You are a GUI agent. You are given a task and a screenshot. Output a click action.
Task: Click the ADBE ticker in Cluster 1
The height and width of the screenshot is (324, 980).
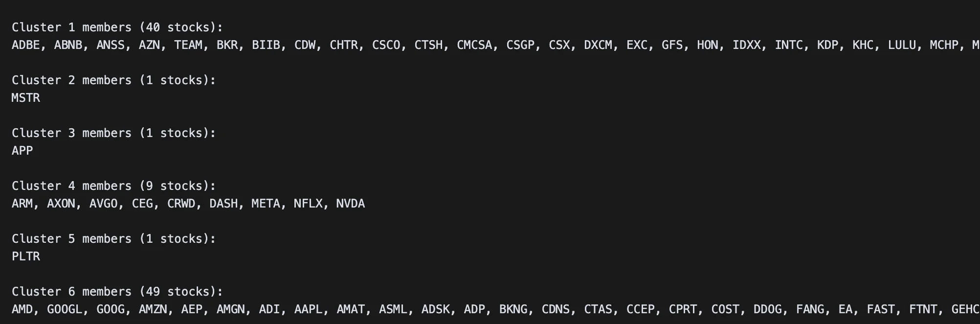26,45
